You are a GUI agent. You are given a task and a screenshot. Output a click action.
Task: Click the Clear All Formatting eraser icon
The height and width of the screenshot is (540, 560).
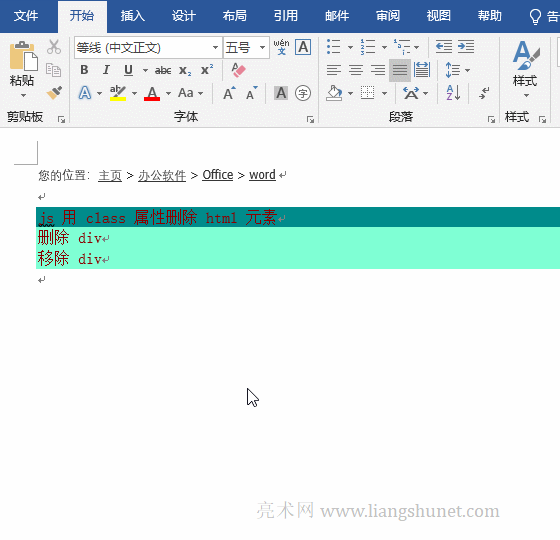coord(238,70)
